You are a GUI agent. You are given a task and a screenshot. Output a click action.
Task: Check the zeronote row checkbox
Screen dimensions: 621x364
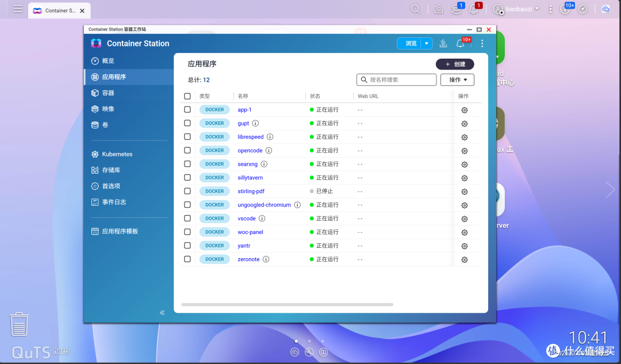point(187,259)
